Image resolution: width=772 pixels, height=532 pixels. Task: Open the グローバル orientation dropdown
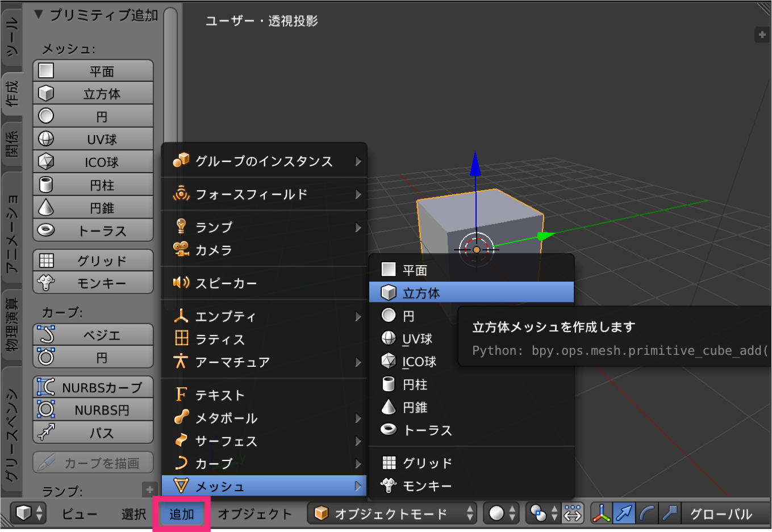click(721, 514)
